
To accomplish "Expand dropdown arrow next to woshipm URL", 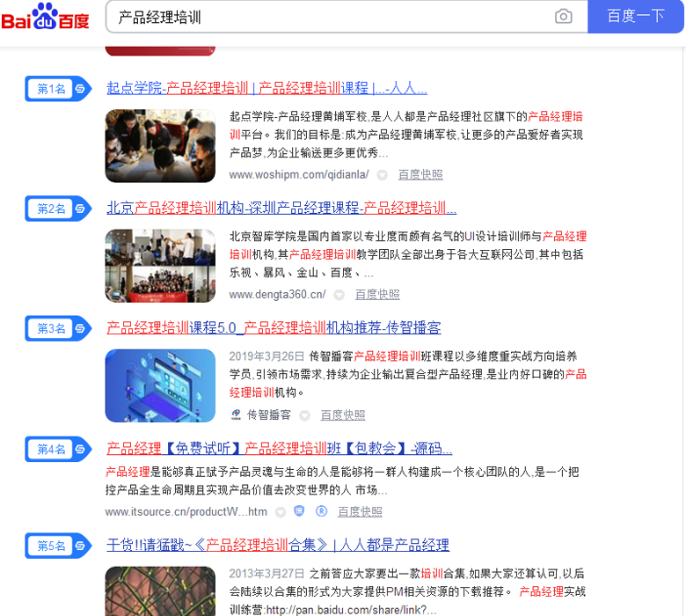I will [383, 175].
